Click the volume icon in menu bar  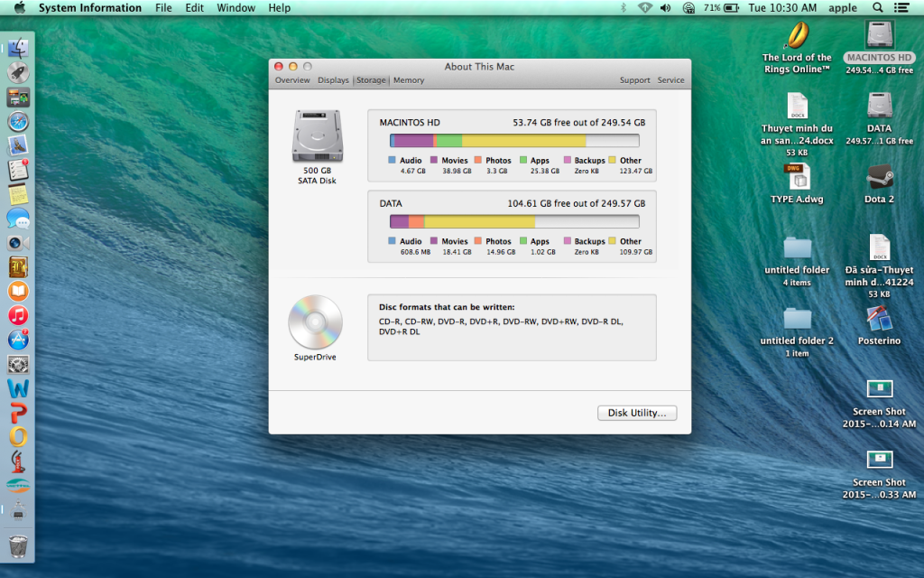666,7
